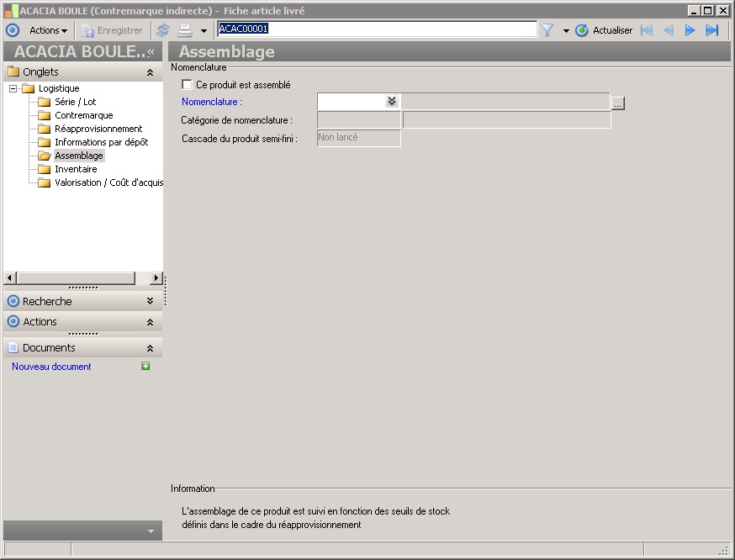Screen dimensions: 735x560
Task: Click the Recherche round icon
Action: pos(13,301)
